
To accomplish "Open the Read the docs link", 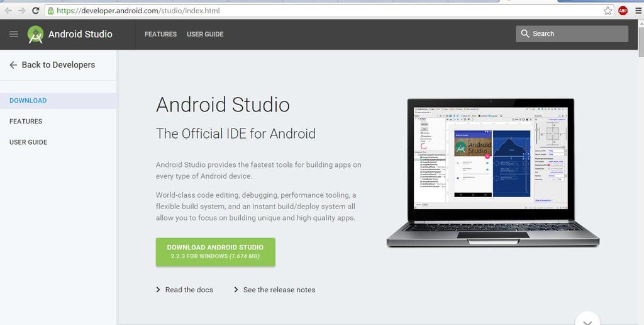I will pos(189,290).
